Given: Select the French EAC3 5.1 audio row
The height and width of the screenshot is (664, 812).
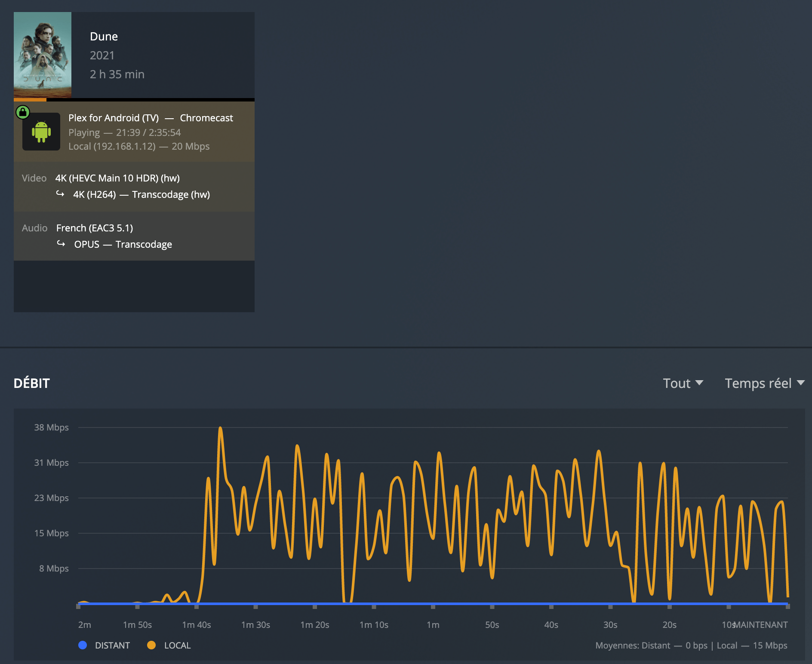Looking at the screenshot, I should [x=95, y=228].
